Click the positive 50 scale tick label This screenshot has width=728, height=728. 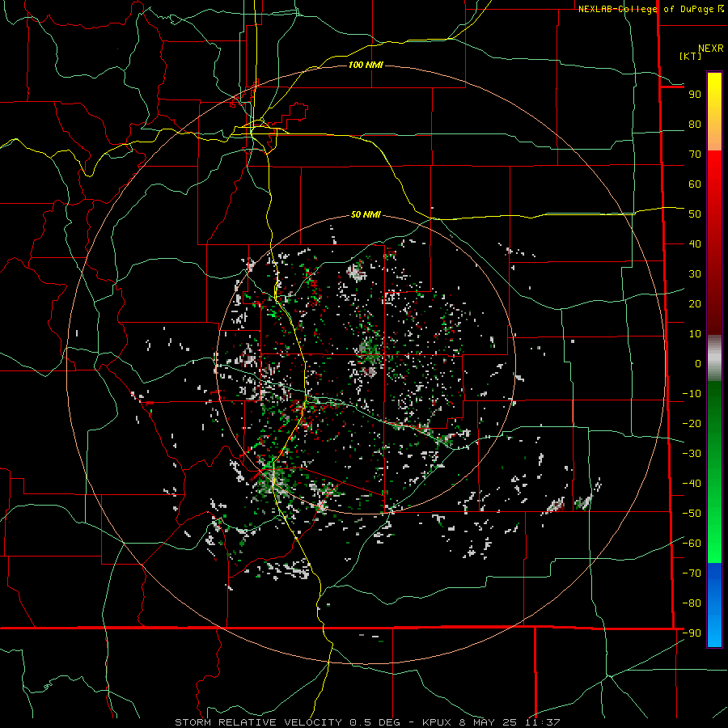pos(695,214)
